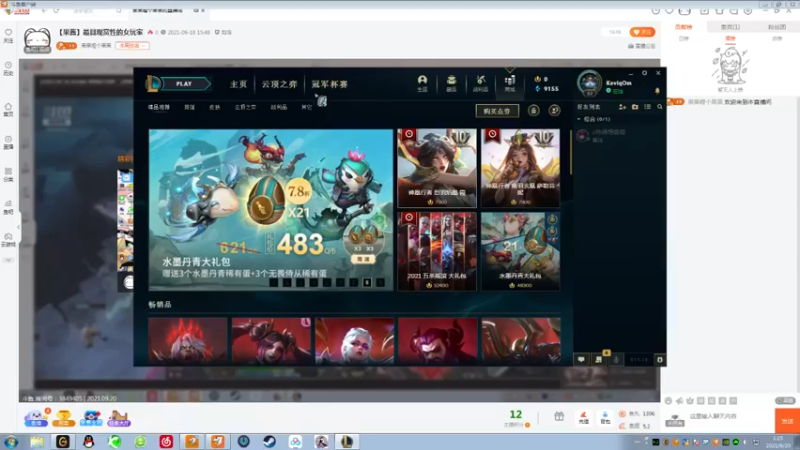The width and height of the screenshot is (800, 450).
Task: Switch to the first sidebar ranking tab
Action: [684, 27]
